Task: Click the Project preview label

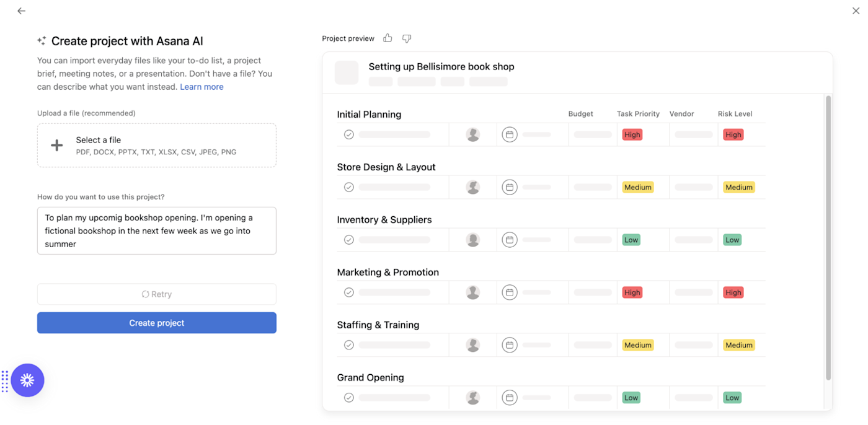Action: click(x=348, y=38)
